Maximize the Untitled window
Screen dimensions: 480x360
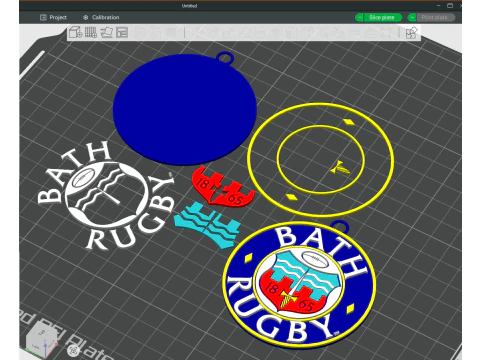(450, 5)
